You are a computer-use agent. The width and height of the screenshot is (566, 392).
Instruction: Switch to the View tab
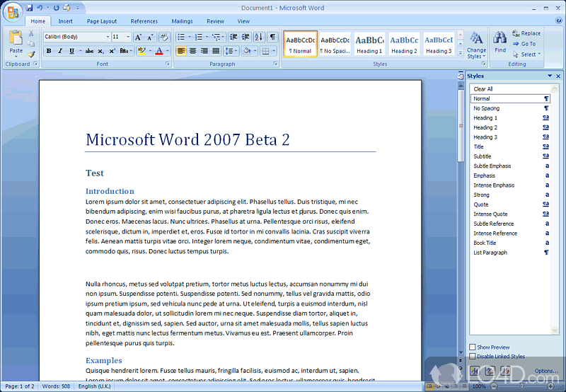[x=243, y=21]
